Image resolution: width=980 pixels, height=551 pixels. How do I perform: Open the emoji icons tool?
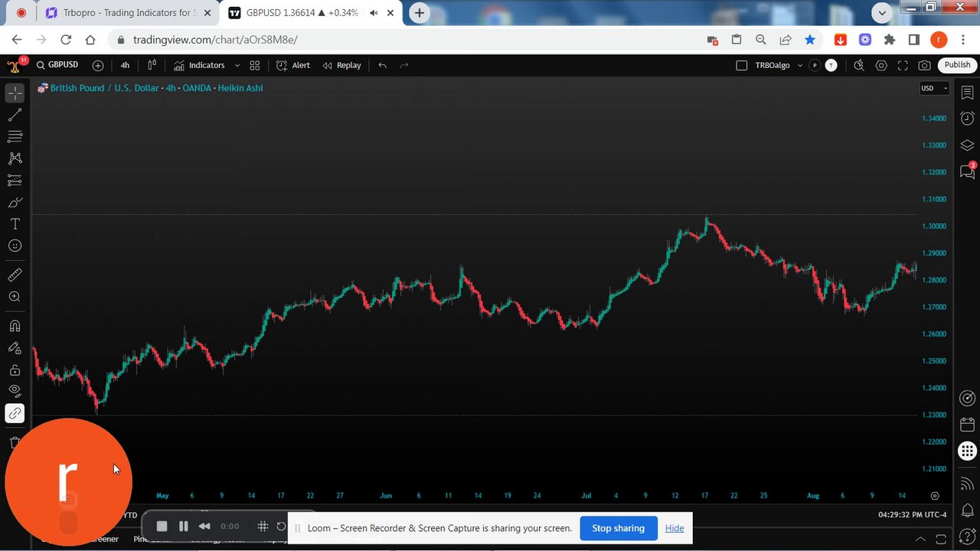pos(15,246)
